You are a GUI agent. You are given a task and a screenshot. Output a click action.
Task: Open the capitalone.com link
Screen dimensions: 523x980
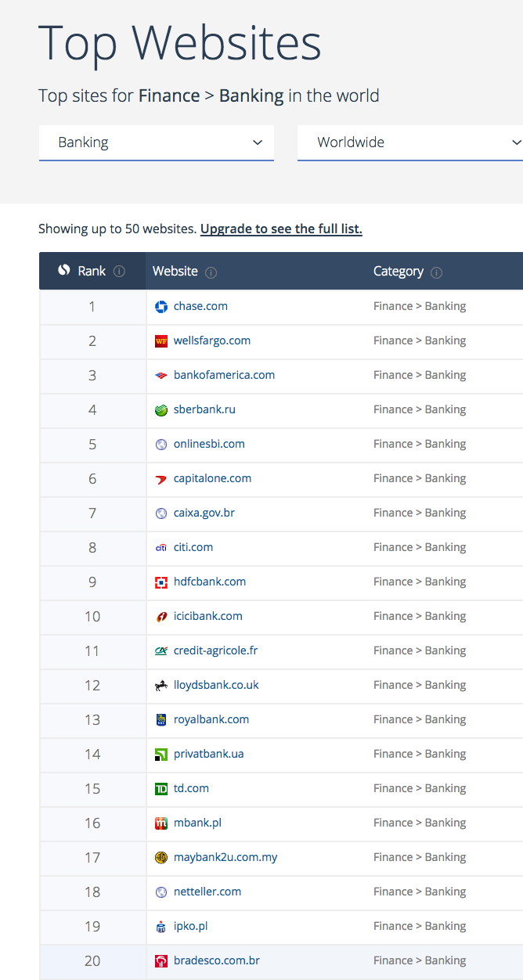point(212,478)
